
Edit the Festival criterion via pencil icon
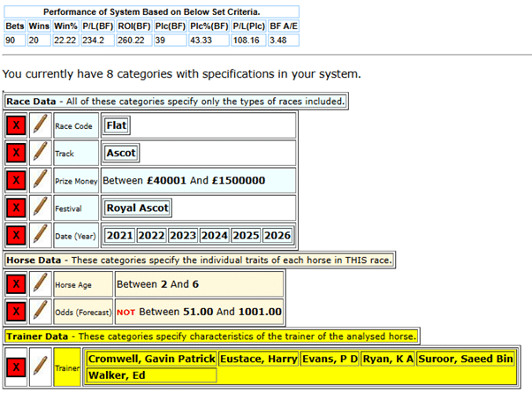click(x=41, y=208)
